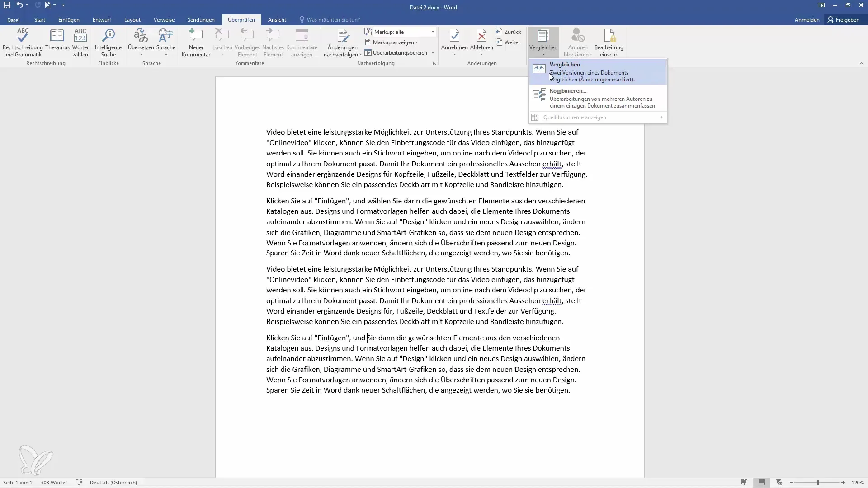The image size is (868, 488).
Task: Collapse the ribbon with the chevron
Action: [861, 64]
